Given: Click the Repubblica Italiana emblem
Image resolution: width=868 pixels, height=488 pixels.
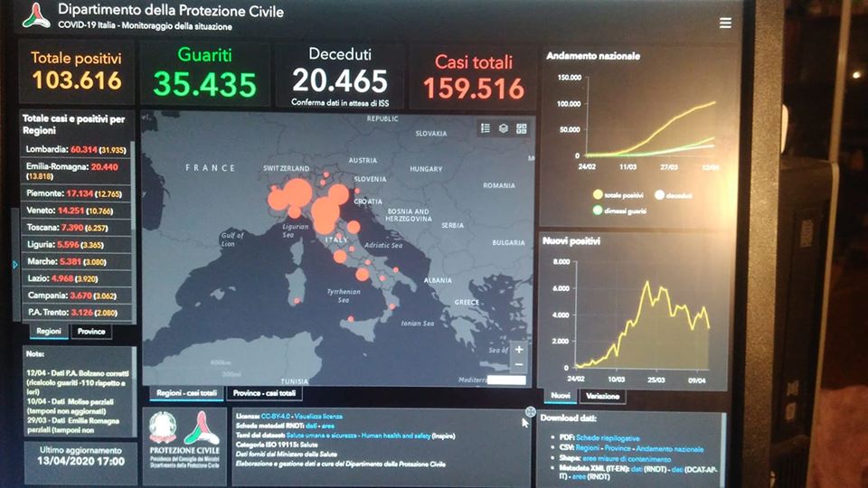Looking at the screenshot, I should 163,427.
